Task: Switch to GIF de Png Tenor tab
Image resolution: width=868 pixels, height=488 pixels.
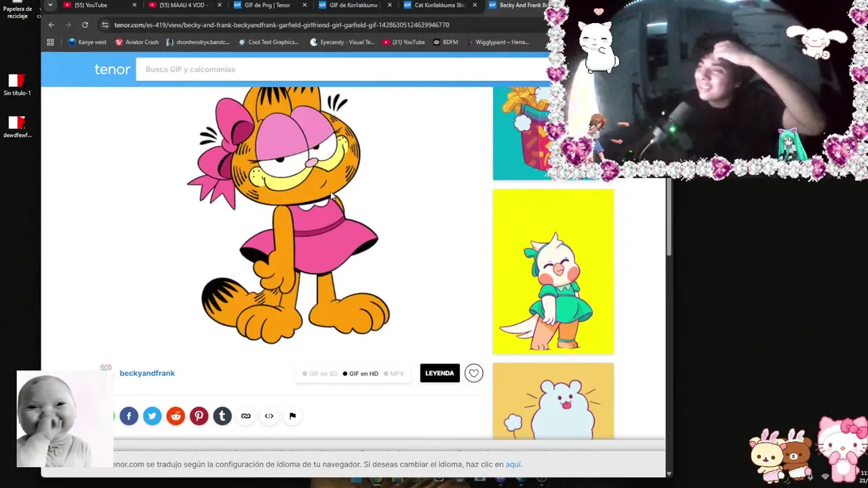Action: point(268,5)
